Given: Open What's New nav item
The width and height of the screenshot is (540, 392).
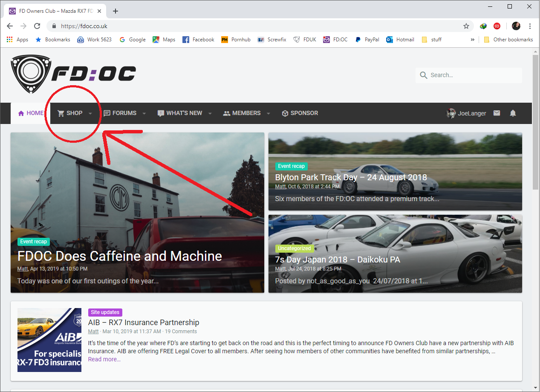Looking at the screenshot, I should [180, 113].
